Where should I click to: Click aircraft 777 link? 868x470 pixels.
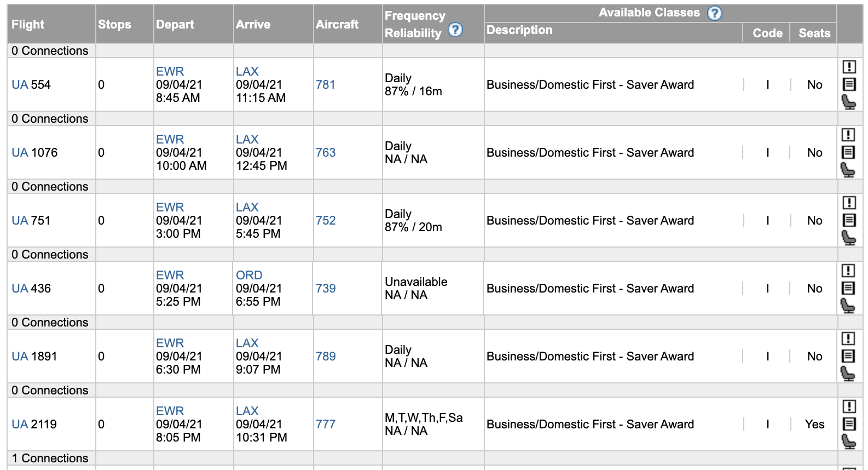tap(326, 425)
